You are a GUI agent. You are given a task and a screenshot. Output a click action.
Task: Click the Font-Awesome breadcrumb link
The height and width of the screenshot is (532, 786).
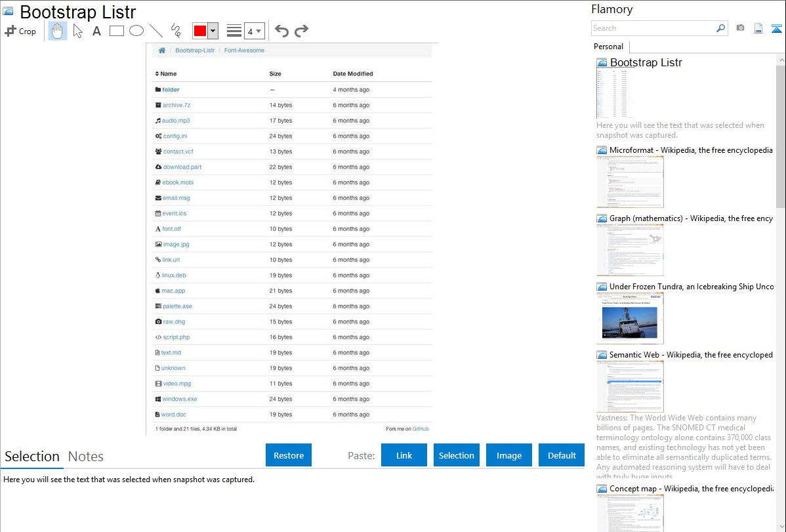pyautogui.click(x=244, y=50)
